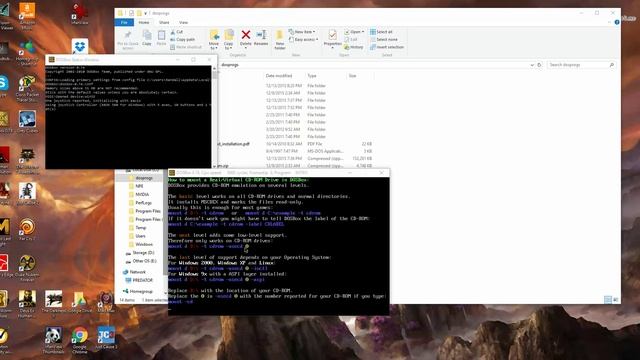Click Paste shortcut in the ribbon
640x360 pixels.
186,47
